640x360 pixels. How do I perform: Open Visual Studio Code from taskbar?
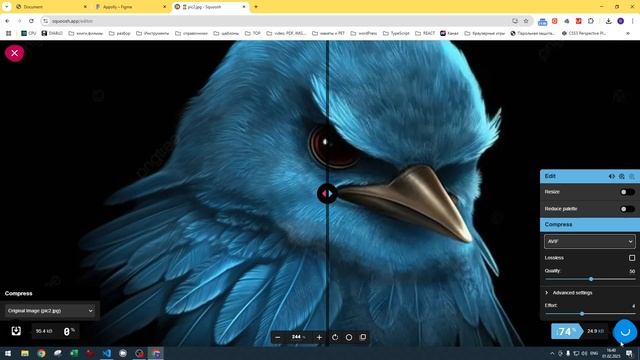click(x=107, y=353)
